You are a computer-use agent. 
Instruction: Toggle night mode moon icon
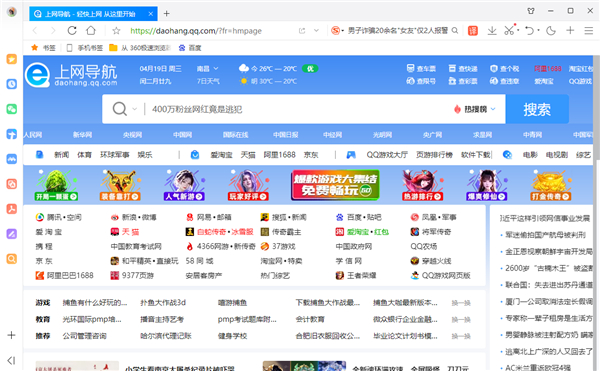tap(551, 31)
